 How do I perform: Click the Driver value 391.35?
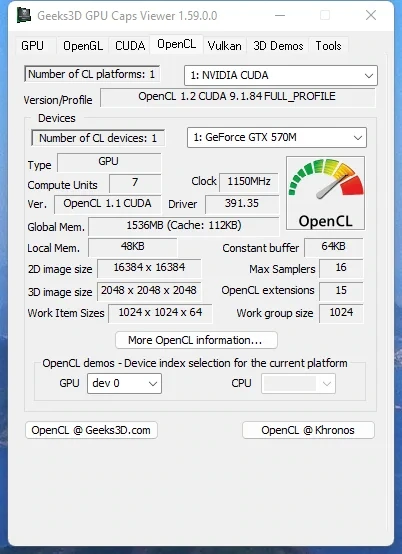[242, 204]
